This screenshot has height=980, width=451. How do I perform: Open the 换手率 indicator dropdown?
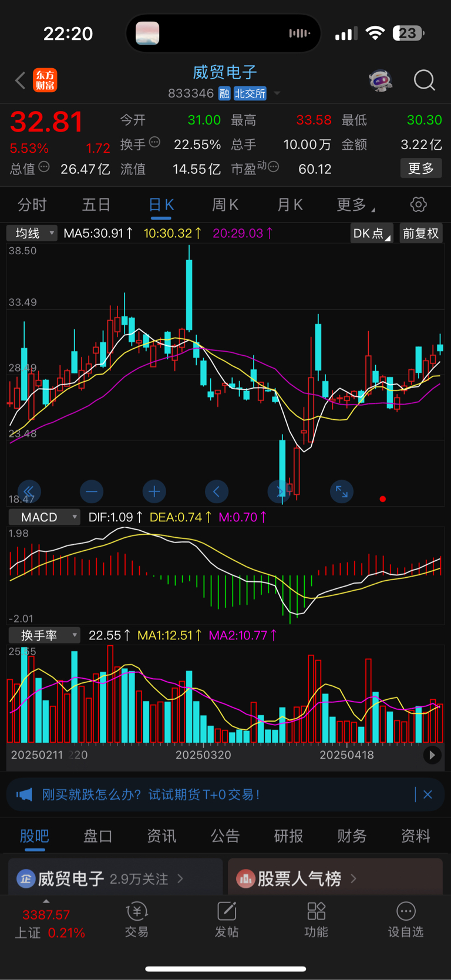45,635
